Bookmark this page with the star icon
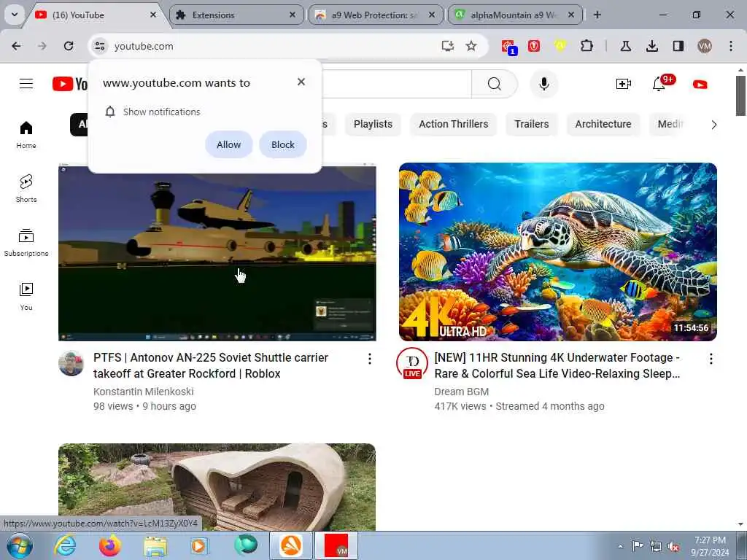 tap(471, 46)
